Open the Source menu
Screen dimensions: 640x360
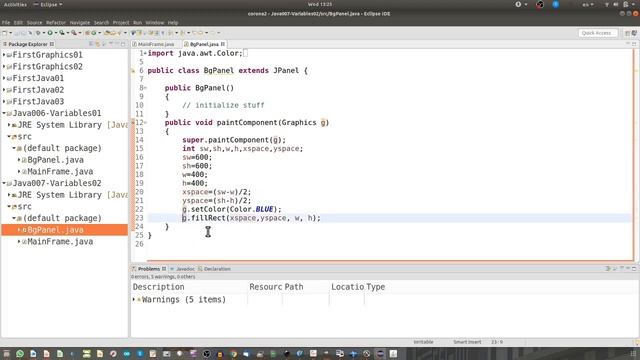34,22
